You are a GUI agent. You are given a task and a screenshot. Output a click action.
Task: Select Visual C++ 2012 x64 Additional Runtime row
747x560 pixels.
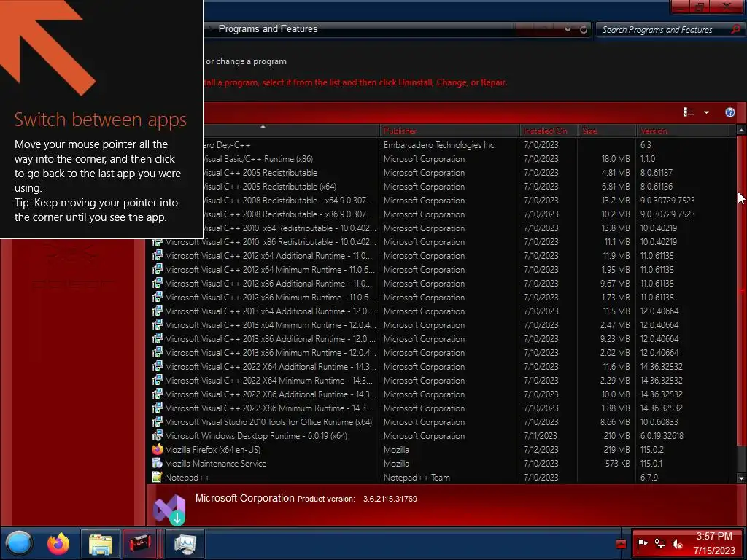coord(438,256)
